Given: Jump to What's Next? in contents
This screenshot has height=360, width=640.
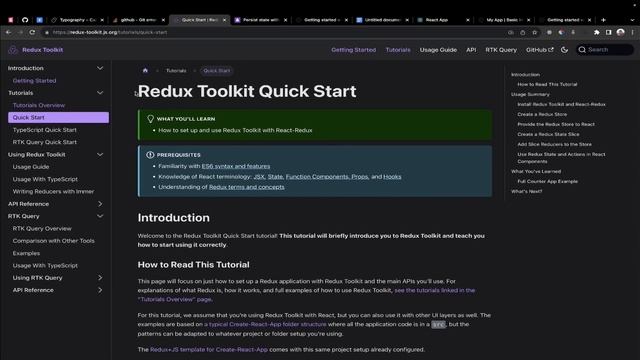Looking at the screenshot, I should (527, 191).
